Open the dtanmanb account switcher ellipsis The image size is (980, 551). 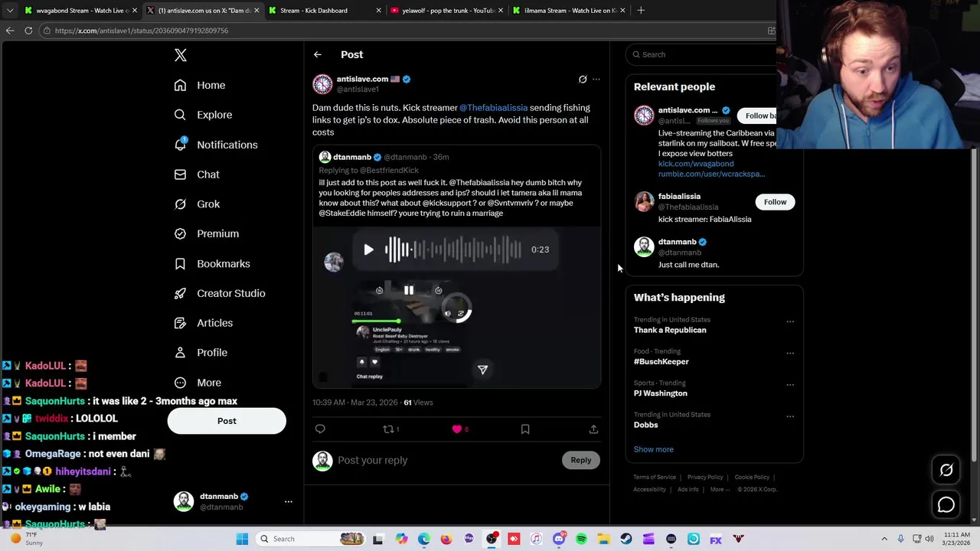pyautogui.click(x=289, y=501)
